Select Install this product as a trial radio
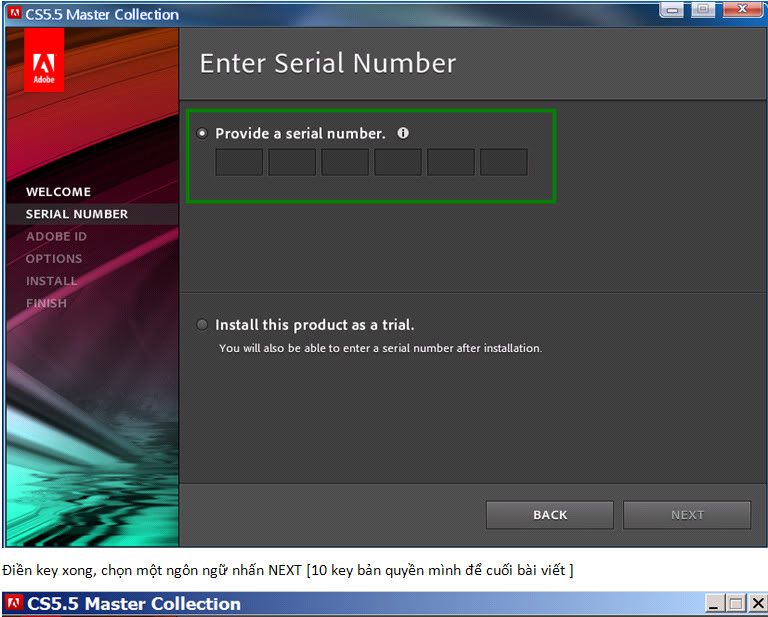Image resolution: width=768 pixels, height=617 pixels. tap(202, 325)
